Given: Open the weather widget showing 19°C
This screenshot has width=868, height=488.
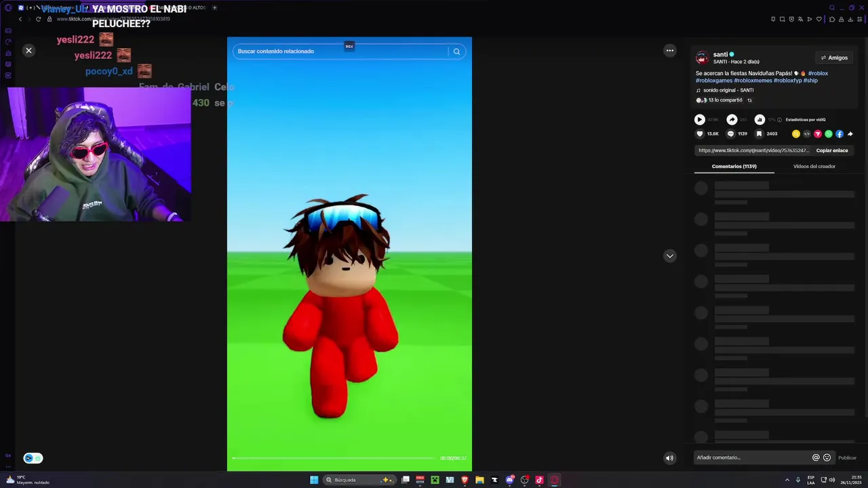Looking at the screenshot, I should (27, 480).
